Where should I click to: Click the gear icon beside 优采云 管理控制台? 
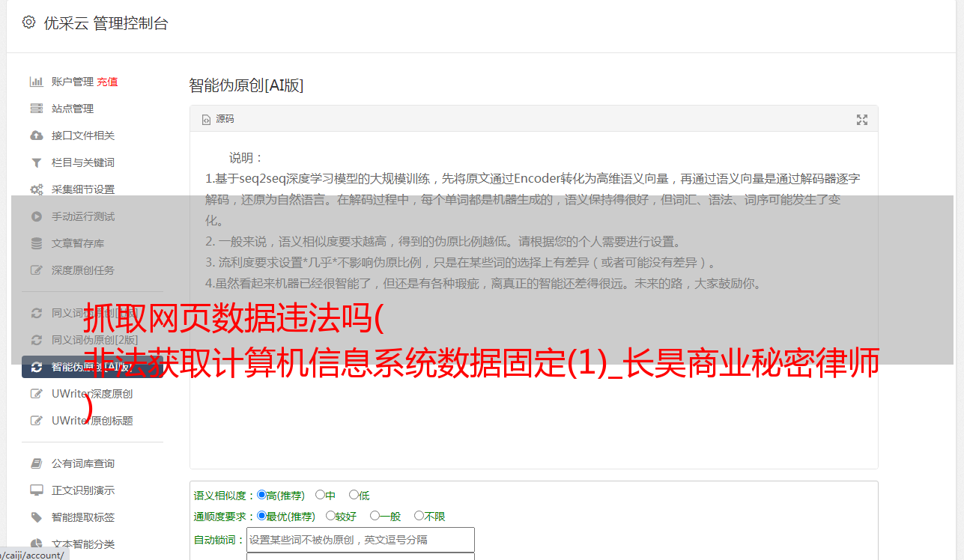click(x=28, y=22)
